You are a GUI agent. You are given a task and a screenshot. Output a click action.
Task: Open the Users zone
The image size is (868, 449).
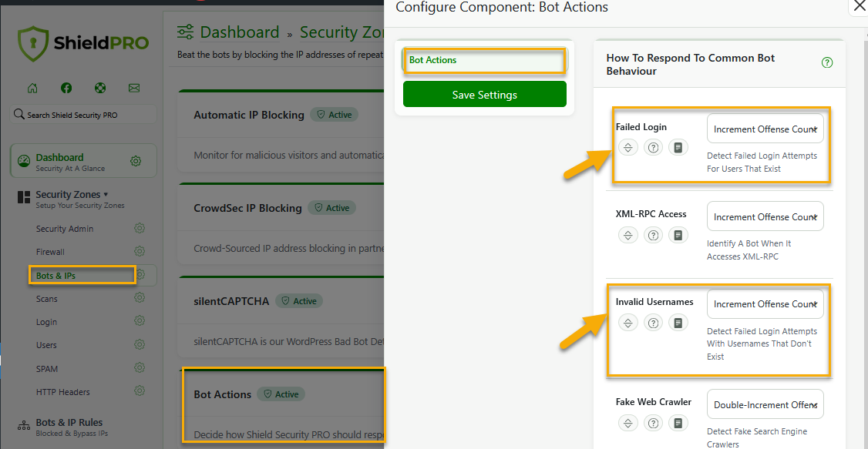coord(46,345)
